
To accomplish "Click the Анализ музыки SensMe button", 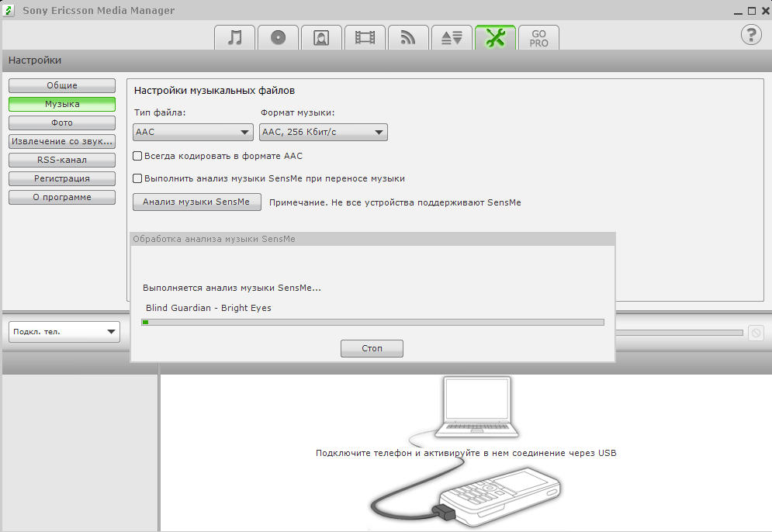I will pyautogui.click(x=197, y=202).
